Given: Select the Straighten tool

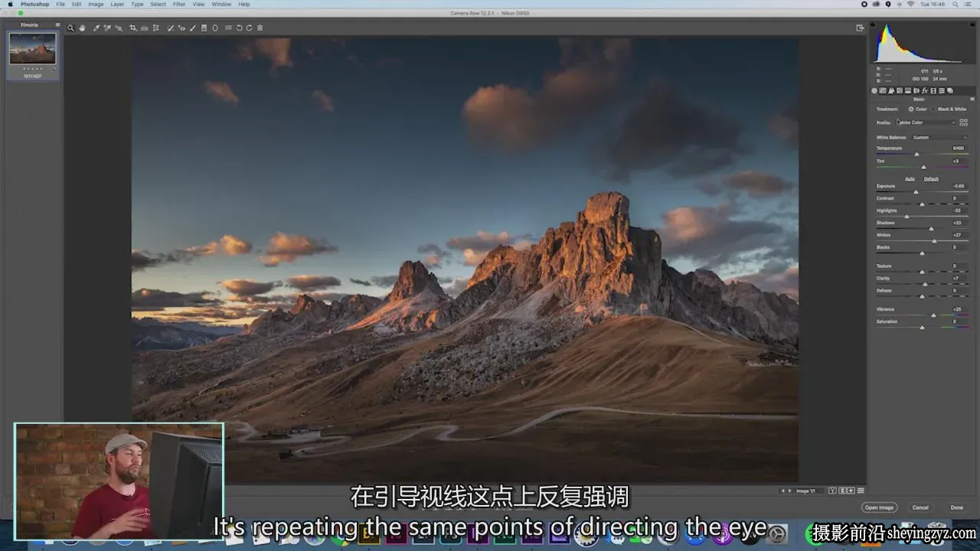Looking at the screenshot, I should coord(145,28).
